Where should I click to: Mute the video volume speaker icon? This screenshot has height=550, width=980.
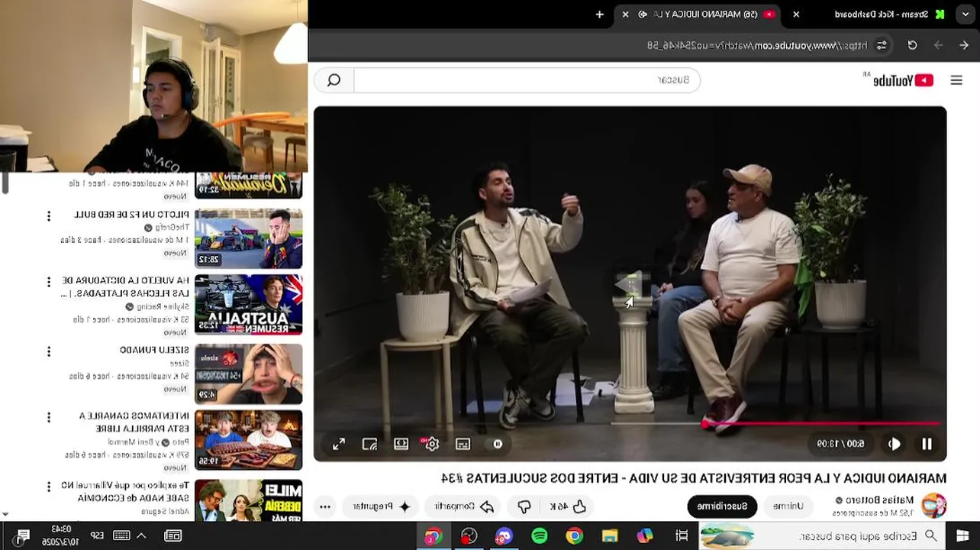click(x=894, y=444)
